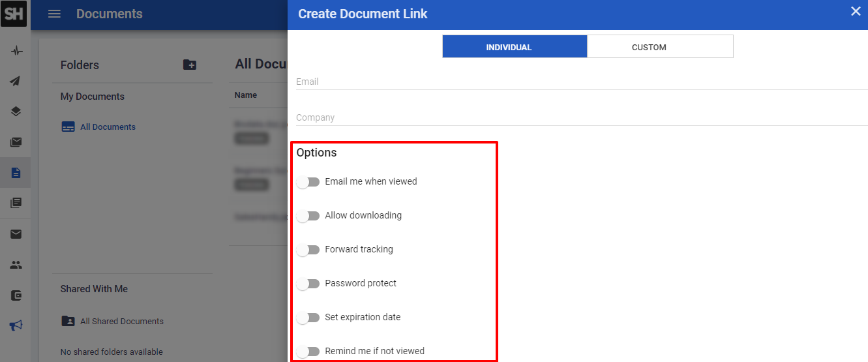Click the upper envelope sidebar icon
This screenshot has width=868, height=362.
(x=16, y=142)
